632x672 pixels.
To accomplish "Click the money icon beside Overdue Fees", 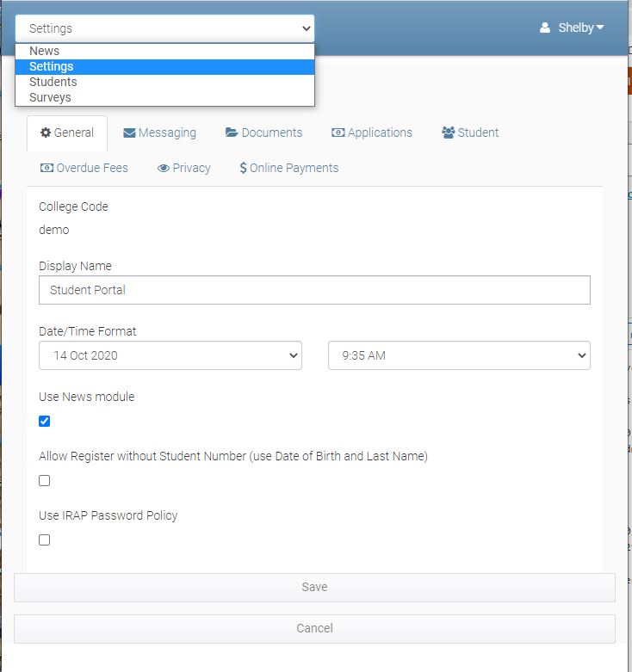I will point(46,168).
